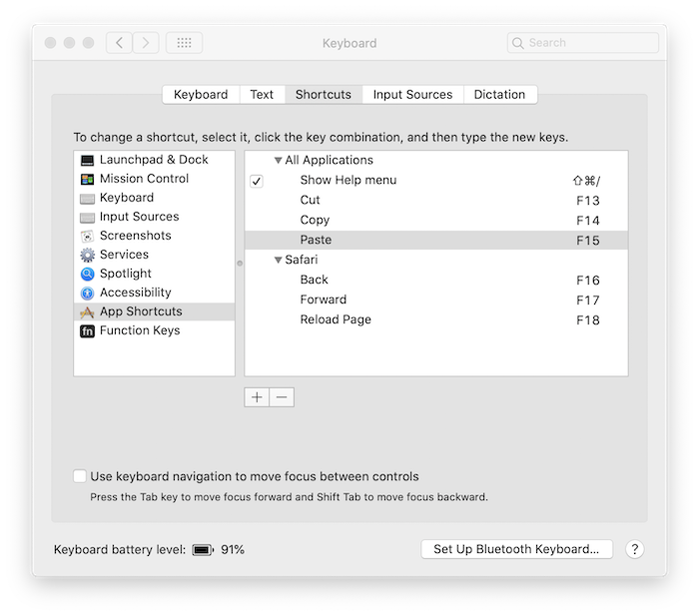Select the Copy shortcut row
The image size is (699, 616).
point(436,221)
